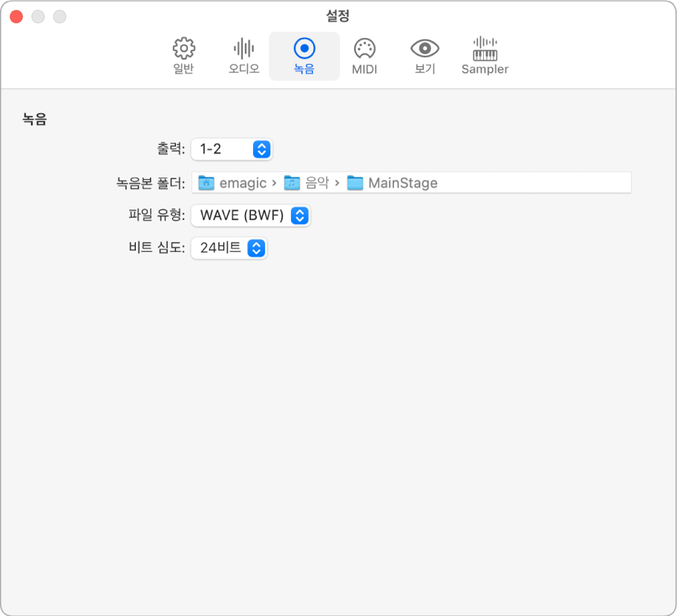Click the 음악 path segment text
Viewport: 677px width, 616px height.
(x=317, y=183)
